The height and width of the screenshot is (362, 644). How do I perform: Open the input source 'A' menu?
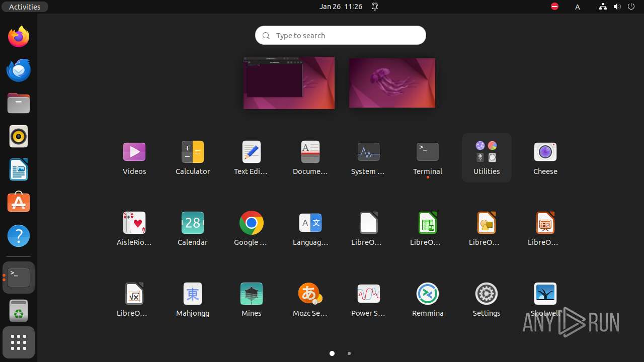point(578,7)
